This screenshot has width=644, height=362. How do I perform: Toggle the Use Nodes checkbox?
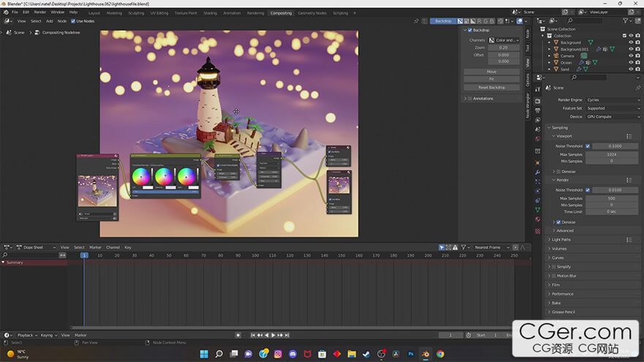click(73, 21)
